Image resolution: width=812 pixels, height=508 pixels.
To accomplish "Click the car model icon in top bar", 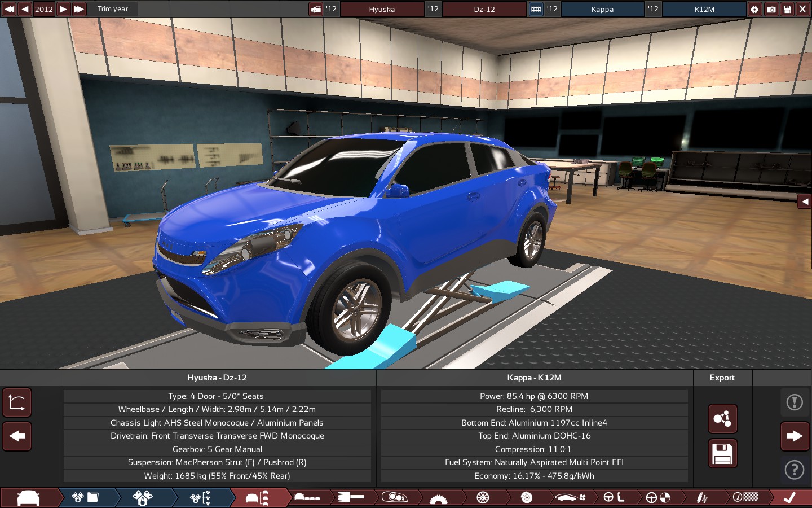I will tap(316, 9).
